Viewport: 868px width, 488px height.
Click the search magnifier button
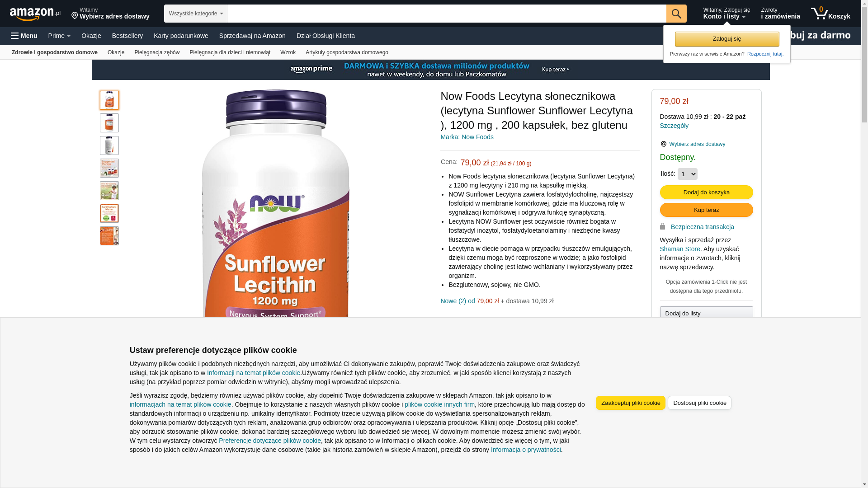coord(676,14)
